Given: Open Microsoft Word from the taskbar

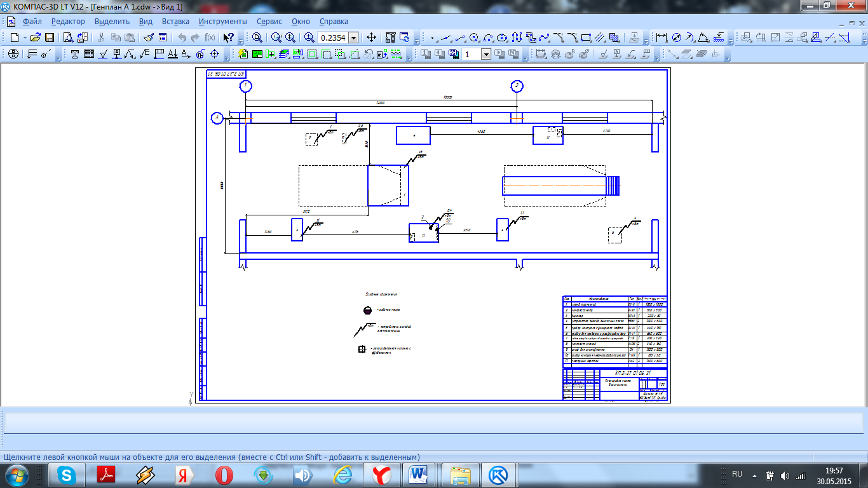Looking at the screenshot, I should (x=419, y=475).
